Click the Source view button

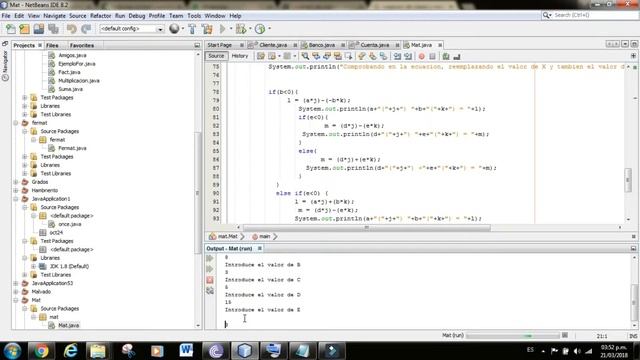(x=216, y=56)
